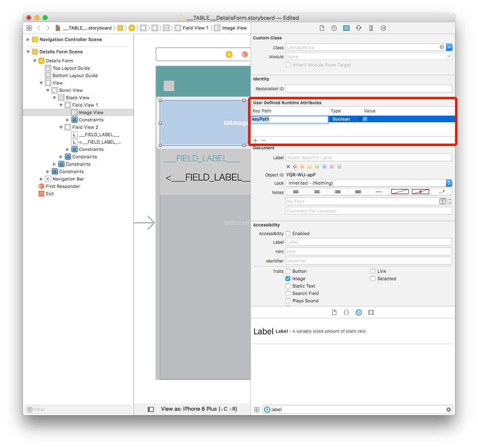Click the Details Form yellow dock icon
This screenshot has width=478, height=448.
pyautogui.click(x=229, y=54)
